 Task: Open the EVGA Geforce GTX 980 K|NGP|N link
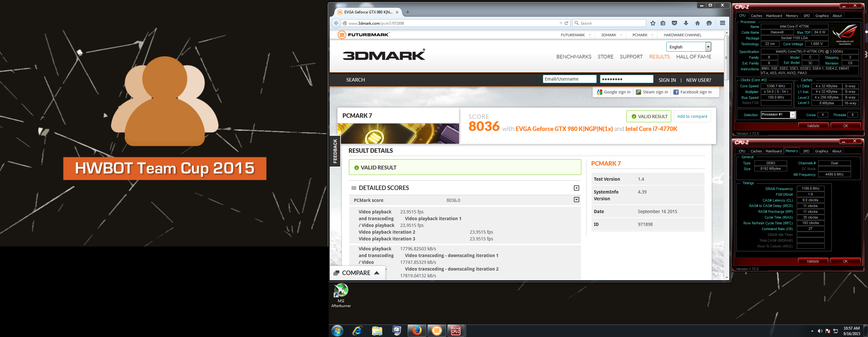point(564,129)
